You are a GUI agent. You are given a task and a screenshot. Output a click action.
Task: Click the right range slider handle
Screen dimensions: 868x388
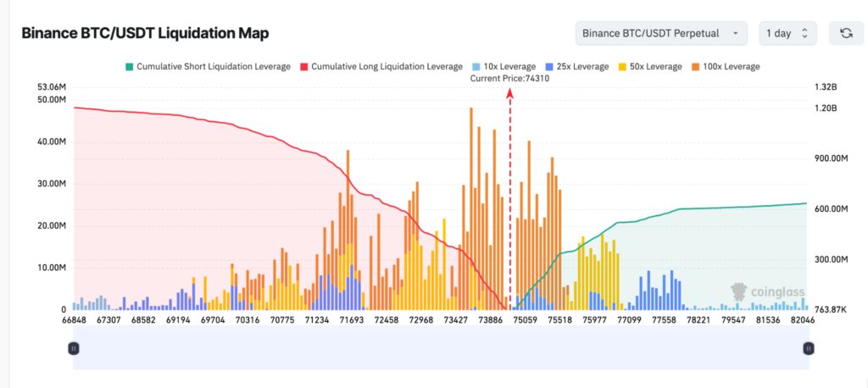tap(809, 347)
